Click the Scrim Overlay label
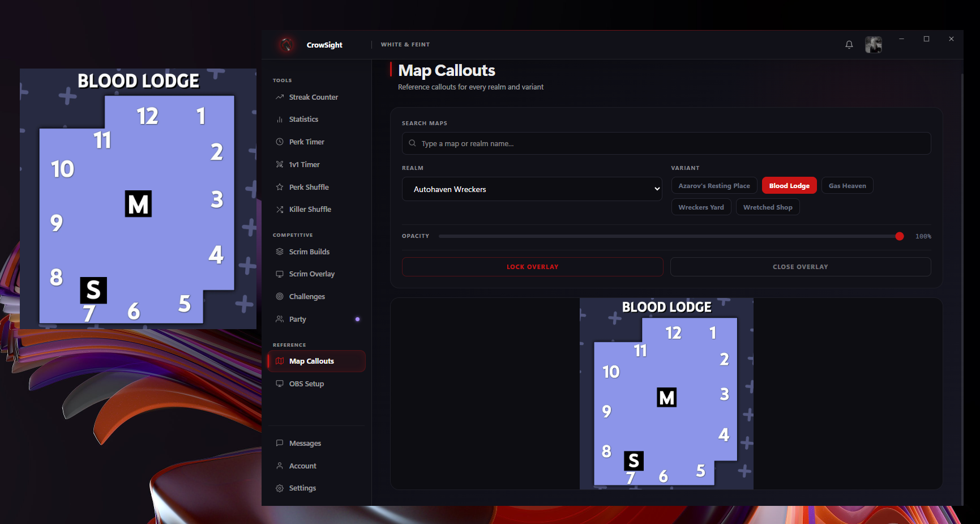The height and width of the screenshot is (524, 980). coord(311,274)
